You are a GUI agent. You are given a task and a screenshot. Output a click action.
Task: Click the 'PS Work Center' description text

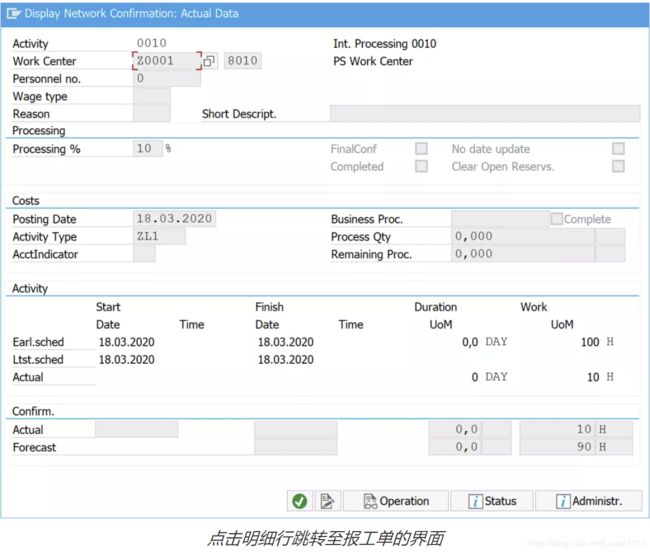(373, 61)
